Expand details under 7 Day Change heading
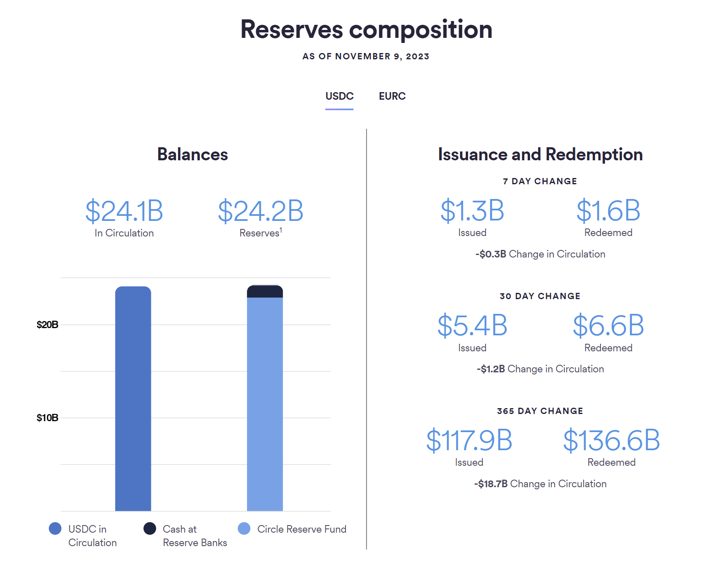 540,181
